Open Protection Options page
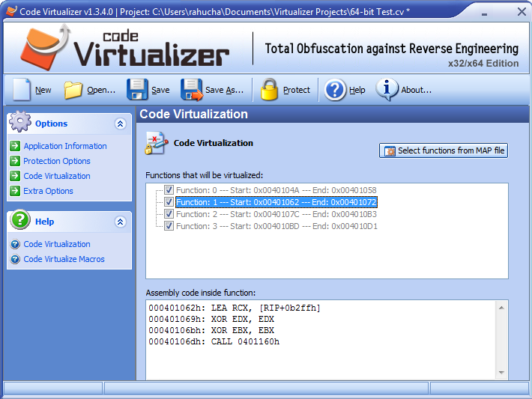Screen dimensions: 532x399 [x=57, y=161]
